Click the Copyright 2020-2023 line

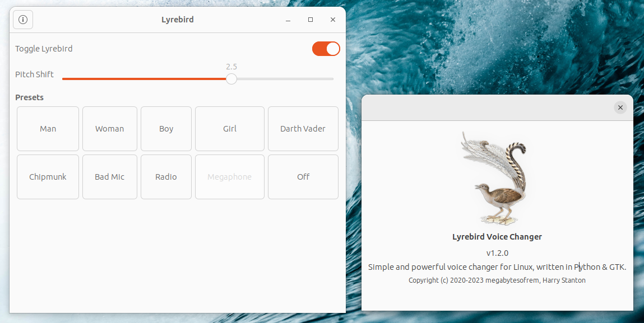point(497,280)
